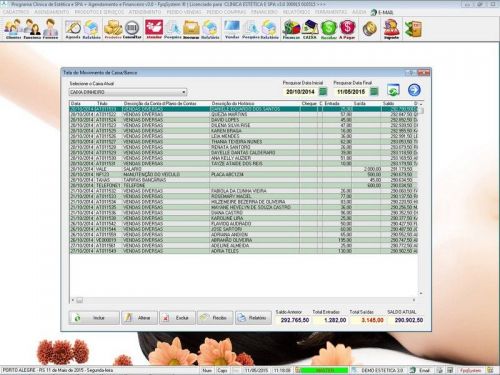Viewport: 500px width, 375px height.
Task: Click the red A Pagar dollar icon
Action: [x=347, y=29]
